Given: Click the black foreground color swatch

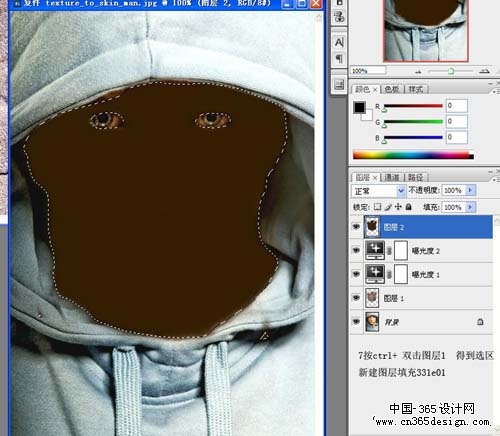Looking at the screenshot, I should pos(359,108).
